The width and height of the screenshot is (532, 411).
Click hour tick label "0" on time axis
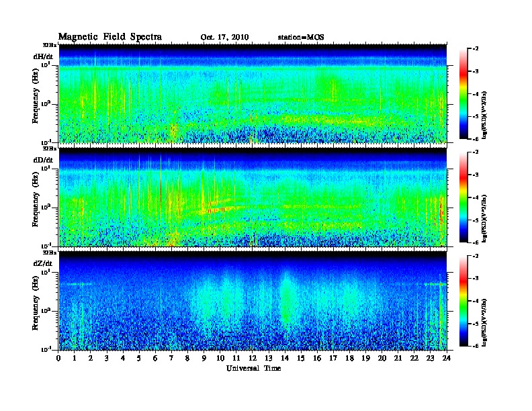58,359
